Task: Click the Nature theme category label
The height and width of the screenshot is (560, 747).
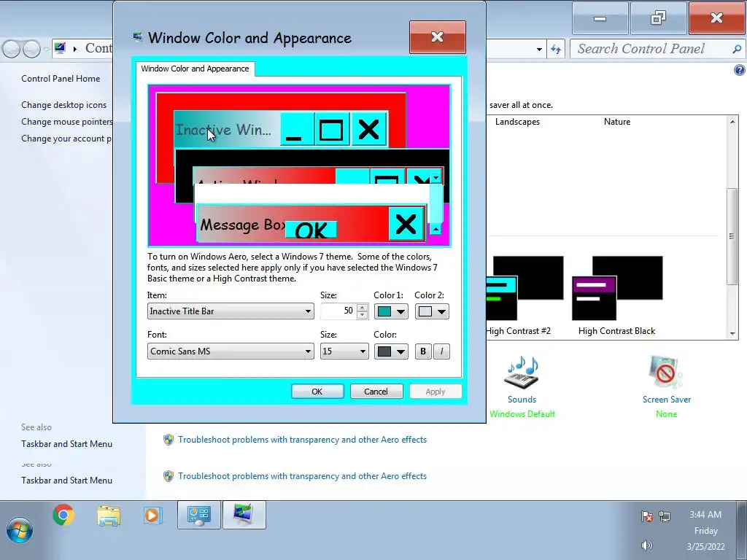Action: point(617,122)
